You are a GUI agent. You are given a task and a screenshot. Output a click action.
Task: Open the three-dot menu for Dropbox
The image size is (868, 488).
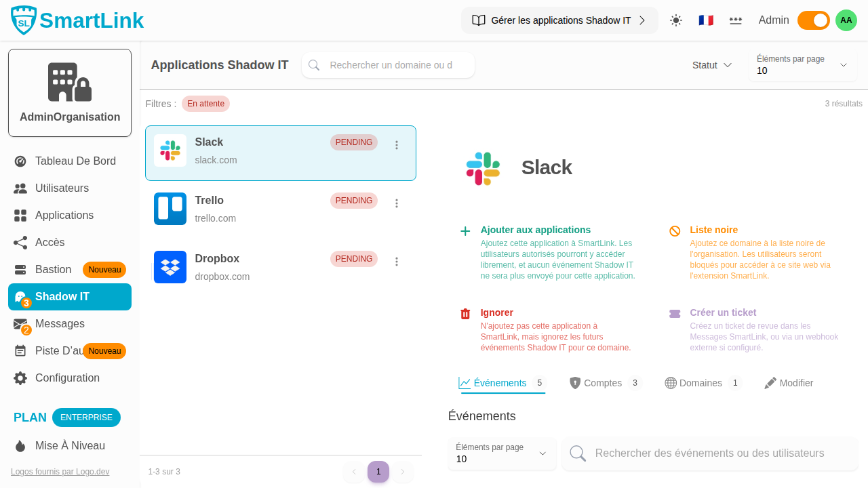(x=397, y=262)
